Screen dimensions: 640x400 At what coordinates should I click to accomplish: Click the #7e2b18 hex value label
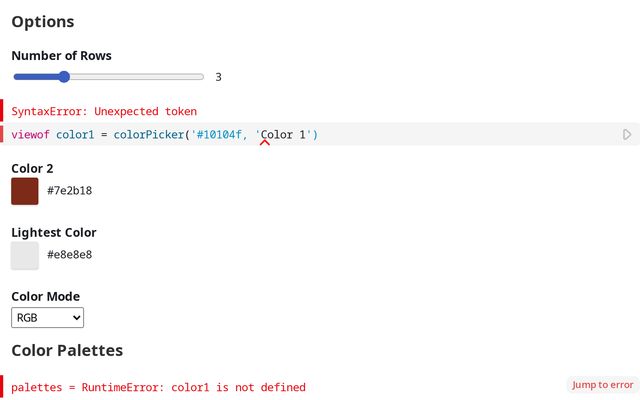click(x=69, y=191)
